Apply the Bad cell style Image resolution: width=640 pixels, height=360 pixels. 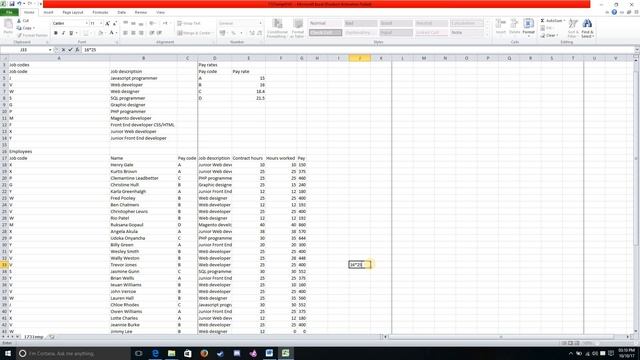[x=361, y=23]
